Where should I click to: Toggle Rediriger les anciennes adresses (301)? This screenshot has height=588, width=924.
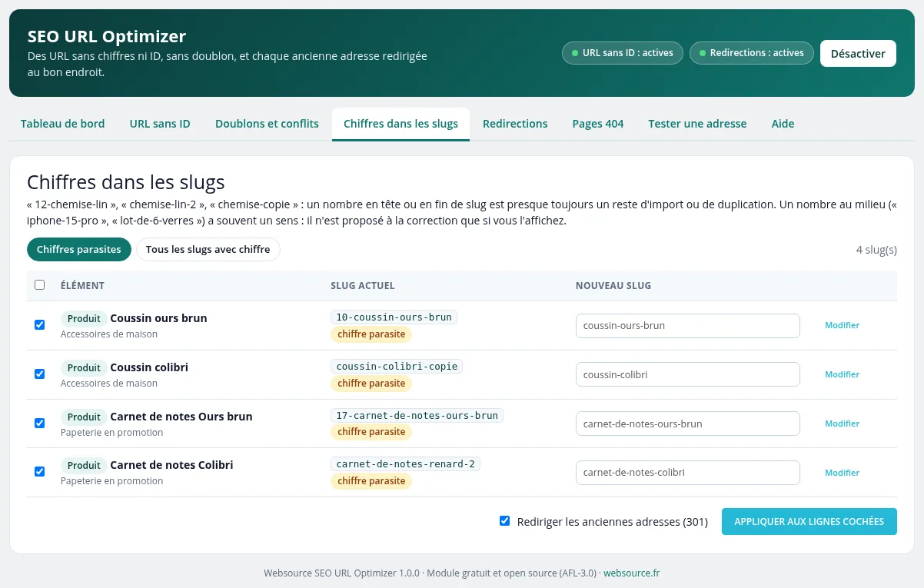(x=505, y=521)
